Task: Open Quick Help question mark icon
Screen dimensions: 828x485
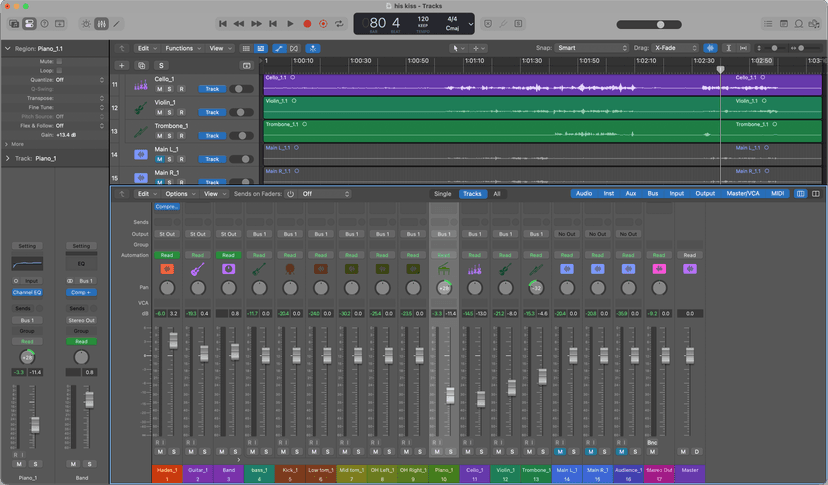Action: (x=45, y=24)
